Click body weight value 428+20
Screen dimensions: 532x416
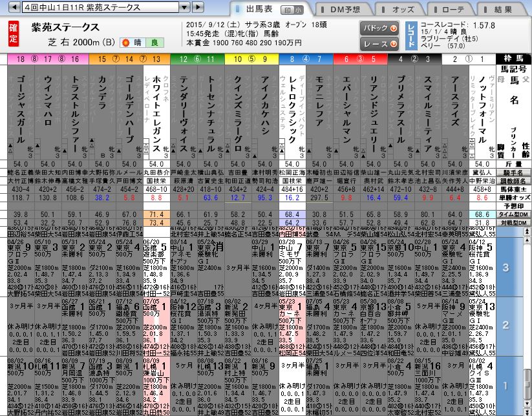pos(184,189)
